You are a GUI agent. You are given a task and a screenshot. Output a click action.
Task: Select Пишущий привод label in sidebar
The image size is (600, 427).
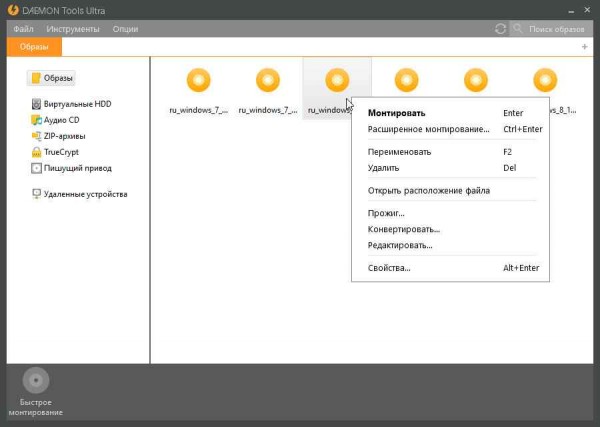coord(78,168)
